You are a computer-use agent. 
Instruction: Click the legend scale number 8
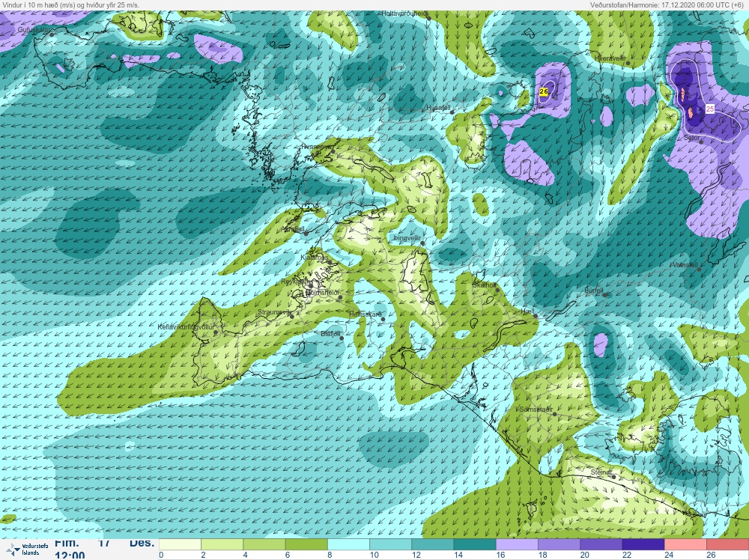pos(330,555)
